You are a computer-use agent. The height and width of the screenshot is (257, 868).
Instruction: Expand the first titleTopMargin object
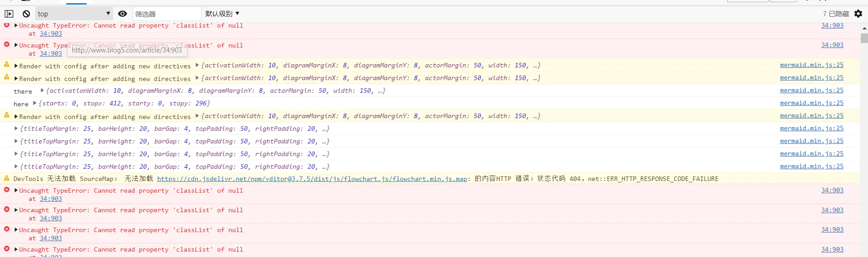pyautogui.click(x=16, y=129)
